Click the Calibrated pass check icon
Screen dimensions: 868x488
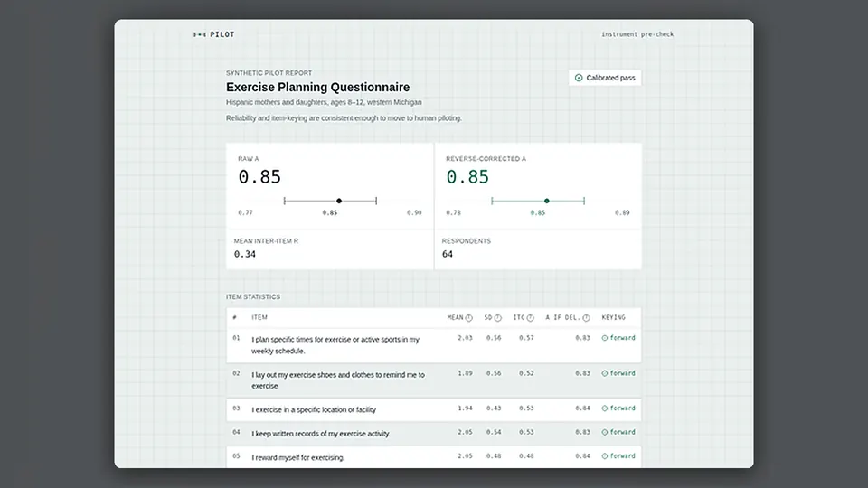[x=579, y=78]
